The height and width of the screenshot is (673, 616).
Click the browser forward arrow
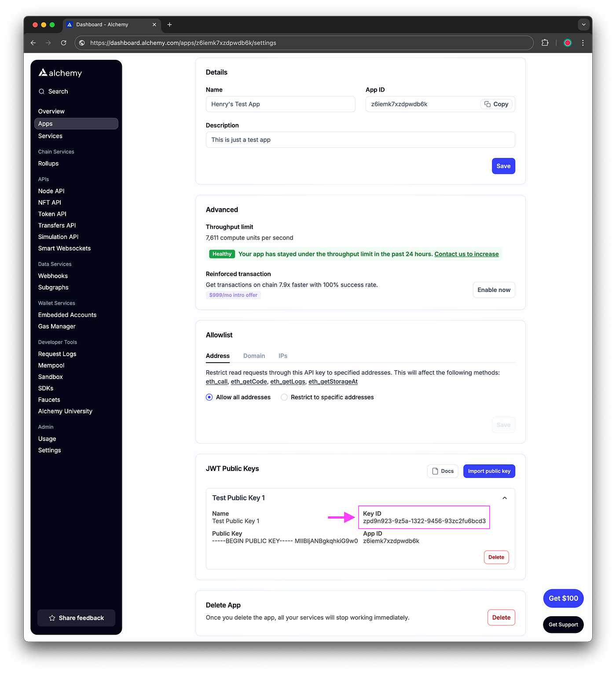coord(48,43)
